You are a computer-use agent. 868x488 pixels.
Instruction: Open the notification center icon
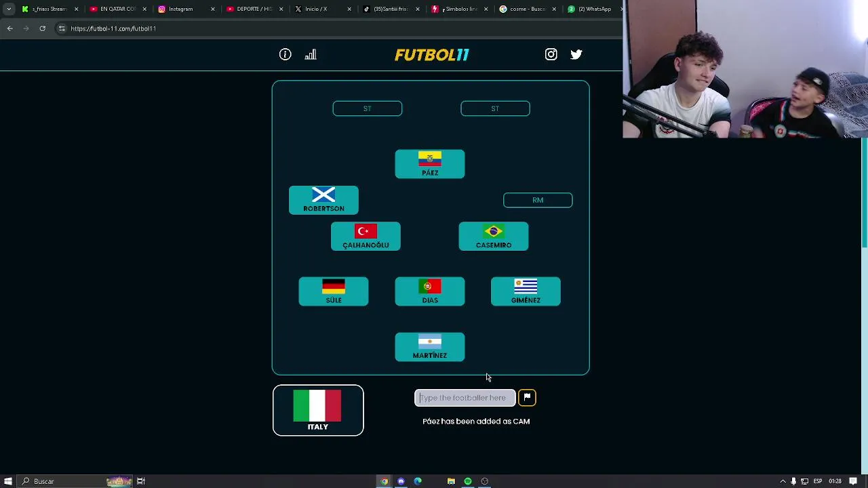coord(853,481)
